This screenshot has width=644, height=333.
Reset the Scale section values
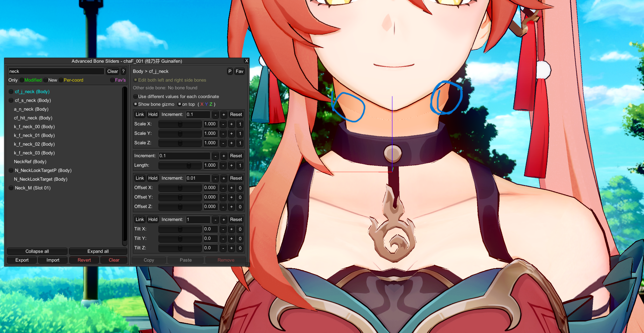[236, 115]
